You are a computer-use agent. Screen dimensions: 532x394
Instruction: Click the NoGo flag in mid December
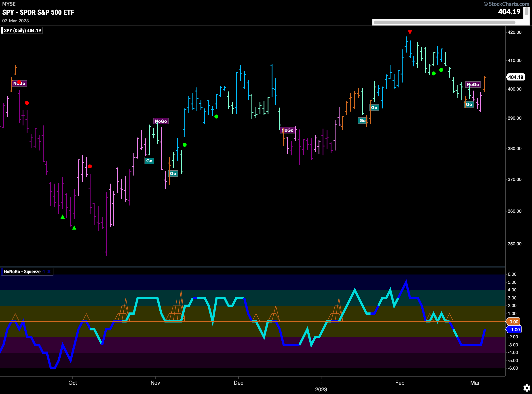pyautogui.click(x=287, y=130)
